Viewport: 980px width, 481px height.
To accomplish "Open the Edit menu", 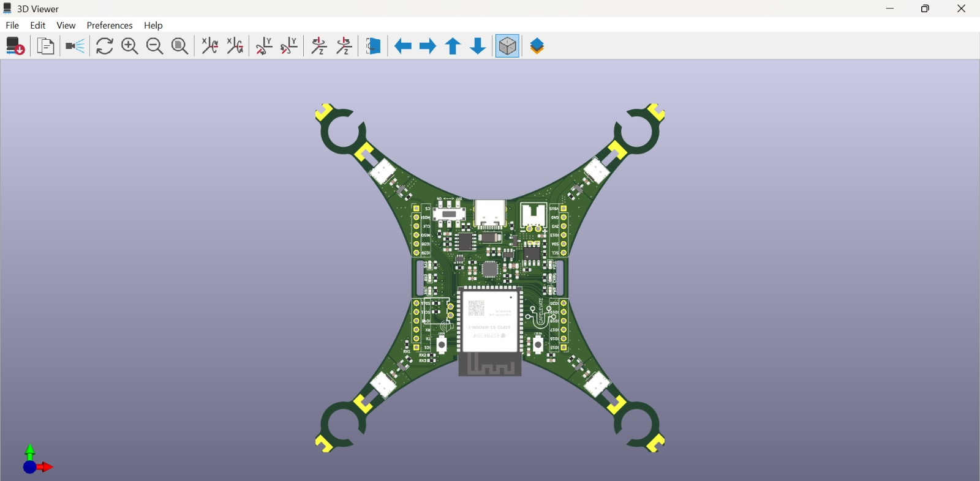I will coord(38,25).
